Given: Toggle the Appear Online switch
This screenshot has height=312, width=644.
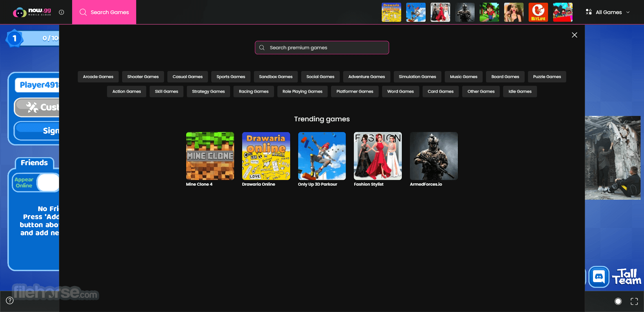Looking at the screenshot, I should click(x=48, y=182).
